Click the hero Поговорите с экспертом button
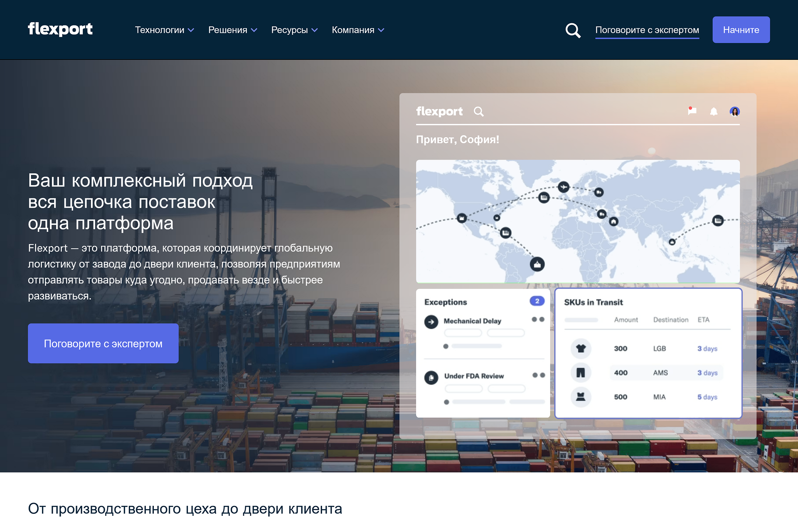 (x=103, y=343)
